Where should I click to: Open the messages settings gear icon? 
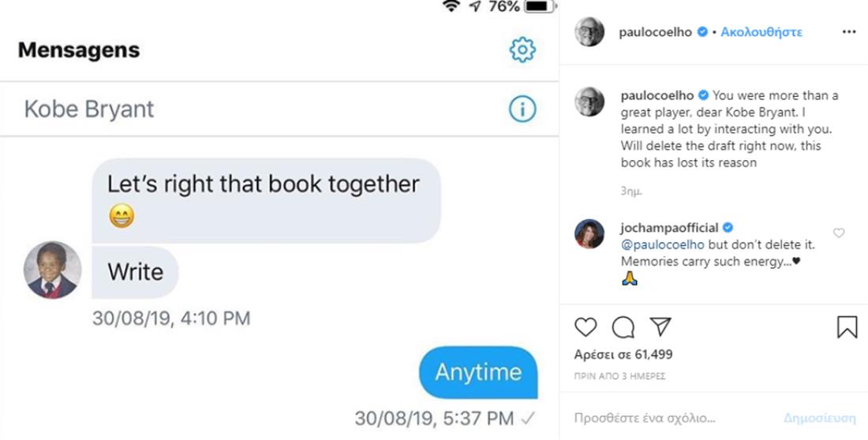coord(522,50)
